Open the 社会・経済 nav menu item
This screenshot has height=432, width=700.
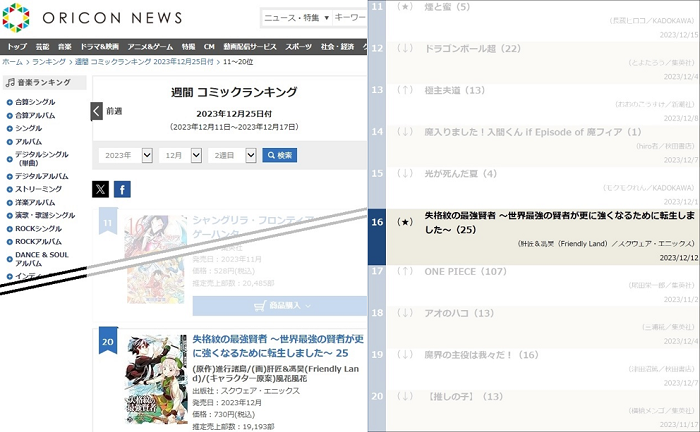tap(338, 46)
